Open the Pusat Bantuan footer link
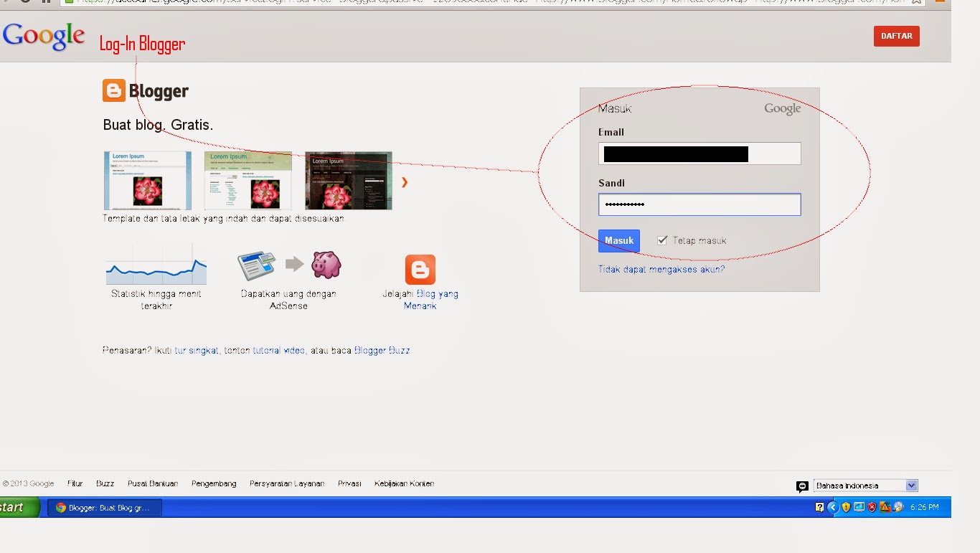980x553 pixels. click(x=153, y=483)
